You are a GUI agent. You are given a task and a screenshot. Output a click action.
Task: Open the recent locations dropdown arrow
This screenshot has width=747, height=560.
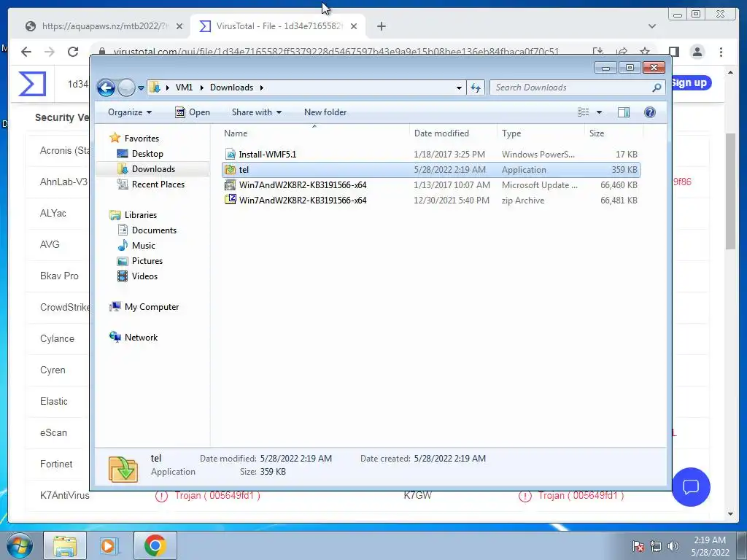(141, 88)
